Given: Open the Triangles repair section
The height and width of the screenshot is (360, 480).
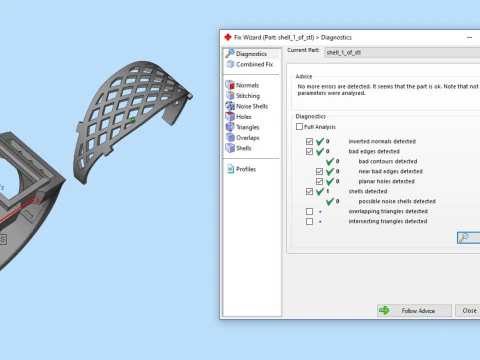Looking at the screenshot, I should pyautogui.click(x=243, y=127).
